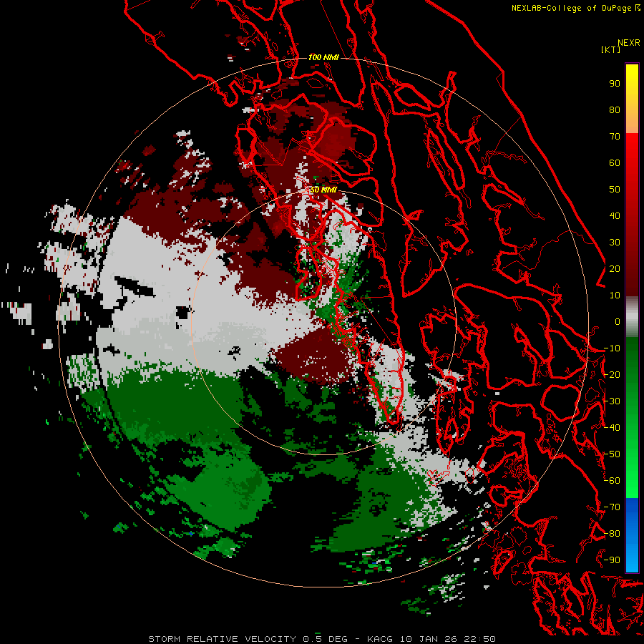Click the 80 value on velocity scale

click(615, 110)
